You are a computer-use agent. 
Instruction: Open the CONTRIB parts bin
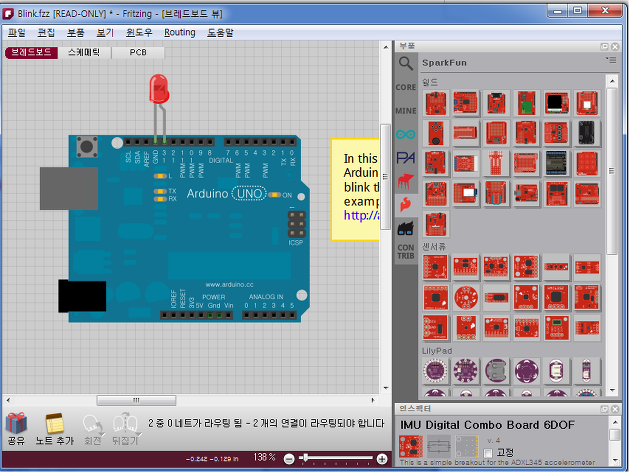[406, 252]
